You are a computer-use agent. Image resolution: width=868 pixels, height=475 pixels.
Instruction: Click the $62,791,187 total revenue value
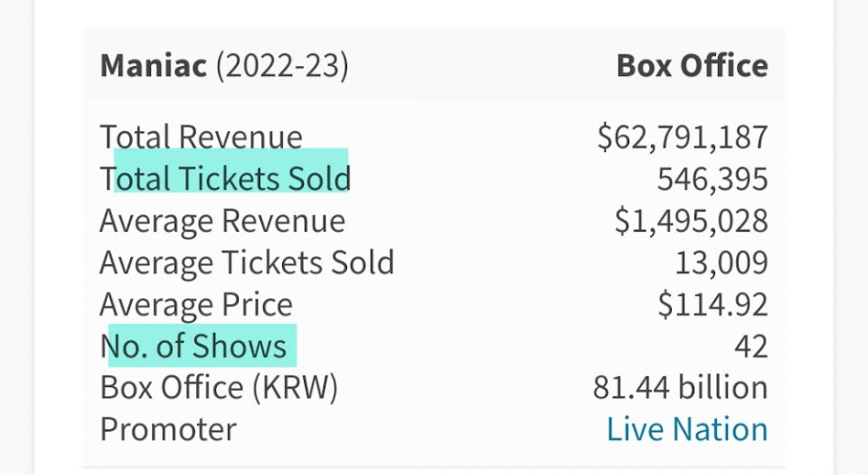pos(682,137)
